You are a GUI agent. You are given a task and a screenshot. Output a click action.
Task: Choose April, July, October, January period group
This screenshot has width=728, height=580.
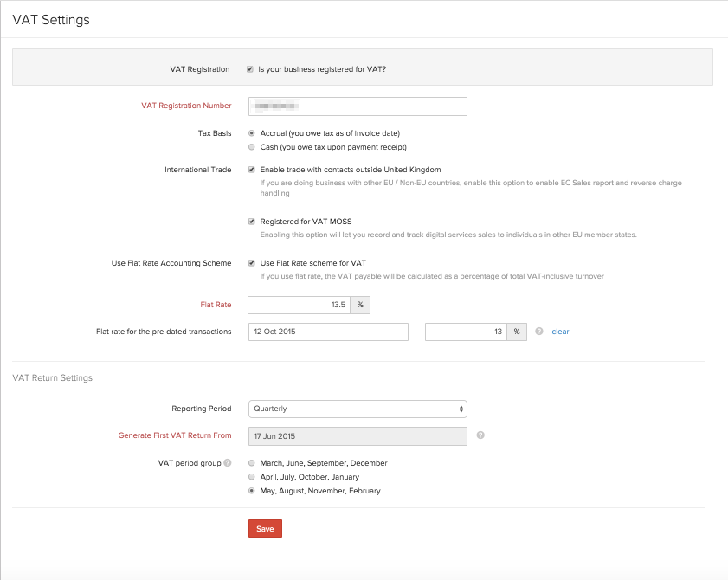coord(252,477)
